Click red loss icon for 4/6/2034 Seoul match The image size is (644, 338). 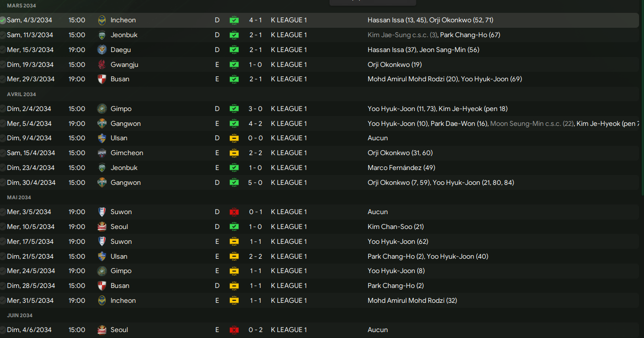pos(234,330)
